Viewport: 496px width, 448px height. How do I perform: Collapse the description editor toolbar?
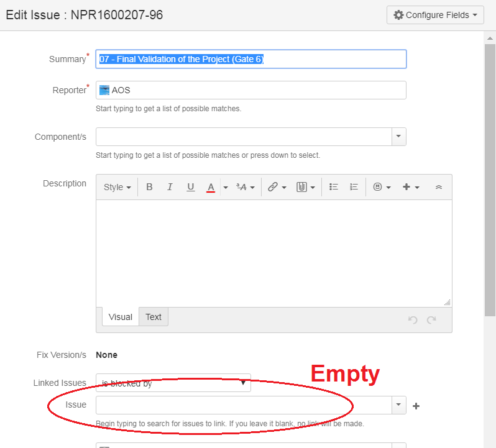[x=438, y=187]
